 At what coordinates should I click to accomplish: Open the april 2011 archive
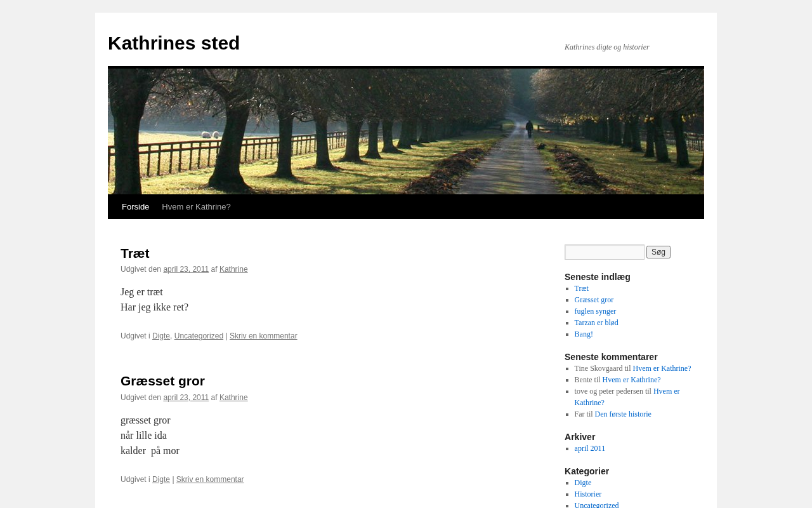pyautogui.click(x=590, y=448)
